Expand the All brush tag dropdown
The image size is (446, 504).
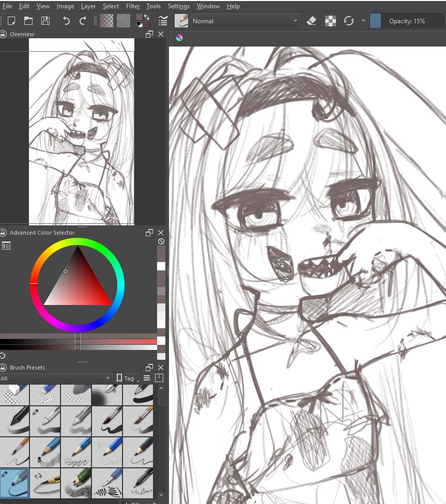pyautogui.click(x=56, y=378)
